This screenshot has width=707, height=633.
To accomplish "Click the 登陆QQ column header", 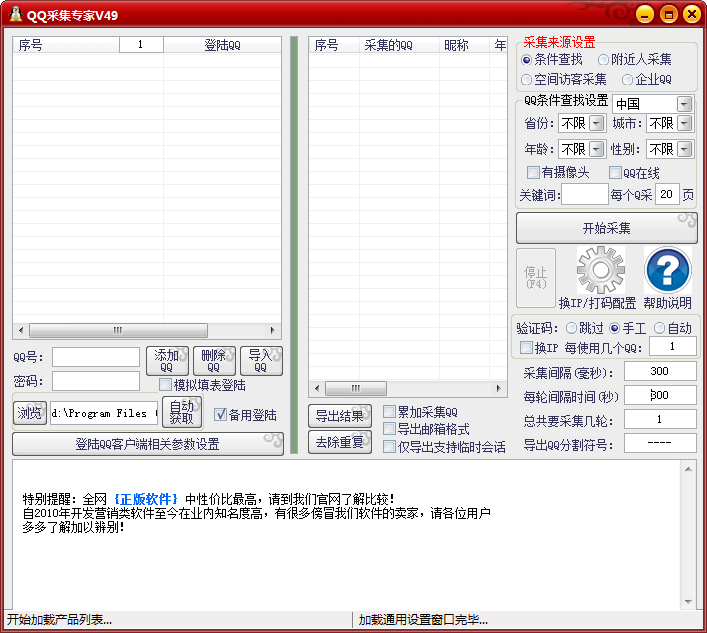I will click(x=222, y=45).
